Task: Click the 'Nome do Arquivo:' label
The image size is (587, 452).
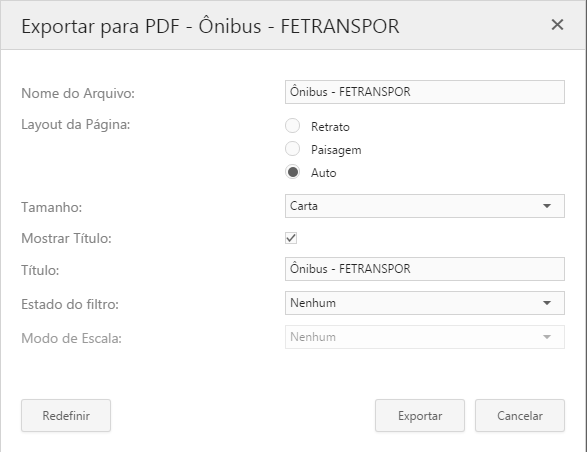Action: point(78,93)
